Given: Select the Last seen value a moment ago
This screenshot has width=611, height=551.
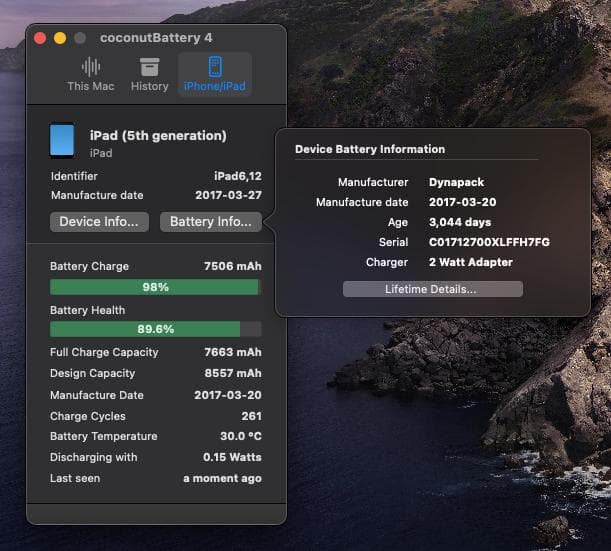Looking at the screenshot, I should 223,478.
